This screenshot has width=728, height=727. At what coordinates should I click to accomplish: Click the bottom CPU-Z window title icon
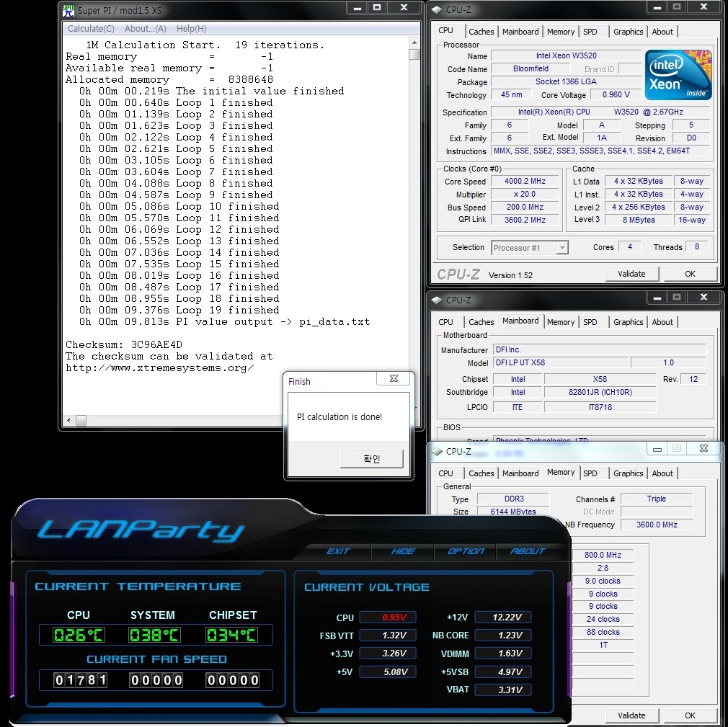436,451
